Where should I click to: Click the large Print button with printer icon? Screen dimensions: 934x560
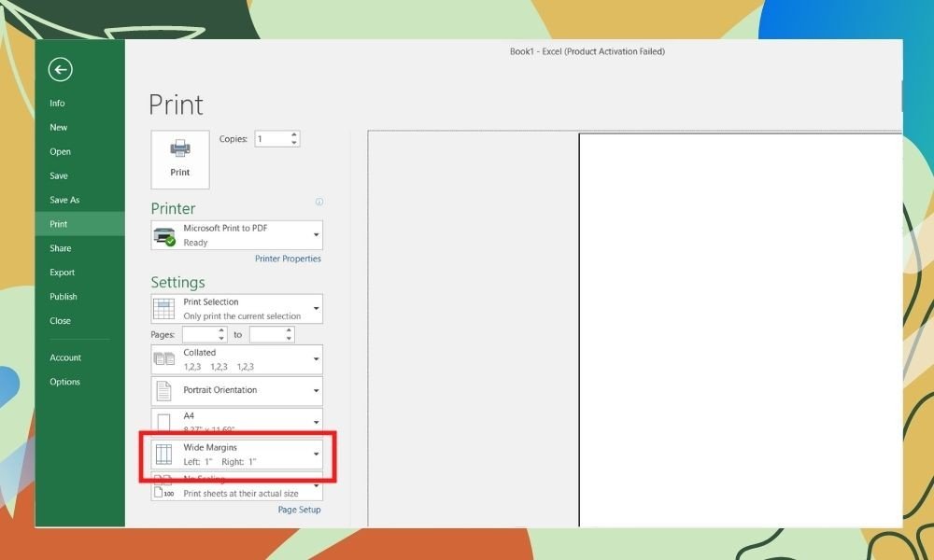180,160
